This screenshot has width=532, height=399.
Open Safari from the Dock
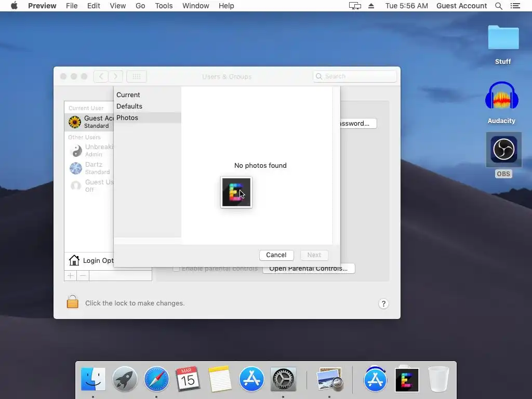pos(156,379)
